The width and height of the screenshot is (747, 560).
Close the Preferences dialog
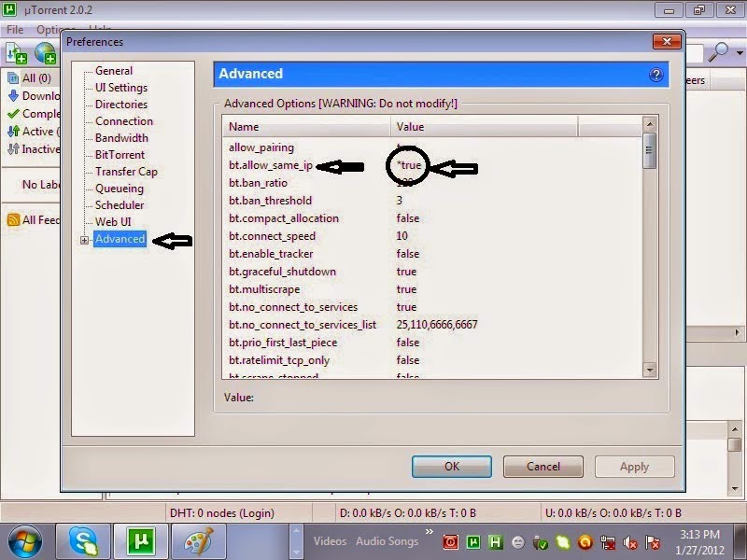click(667, 42)
